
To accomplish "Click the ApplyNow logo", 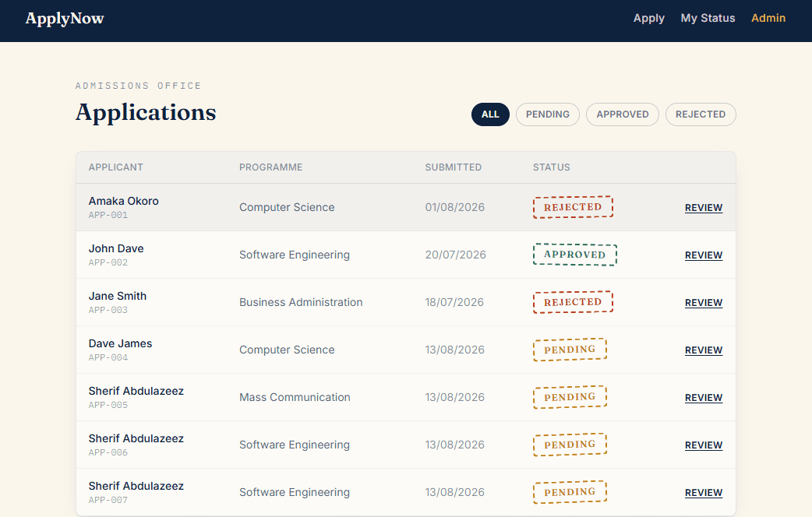I will click(65, 19).
